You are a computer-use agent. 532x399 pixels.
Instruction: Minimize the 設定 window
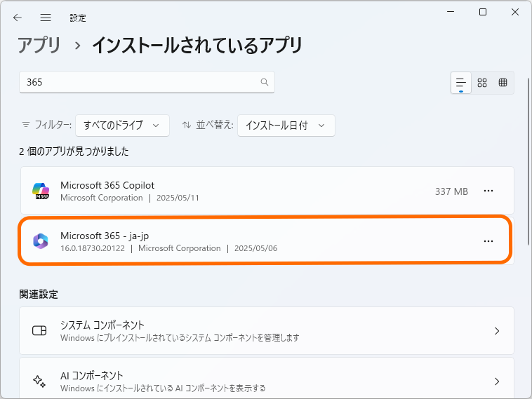(451, 12)
